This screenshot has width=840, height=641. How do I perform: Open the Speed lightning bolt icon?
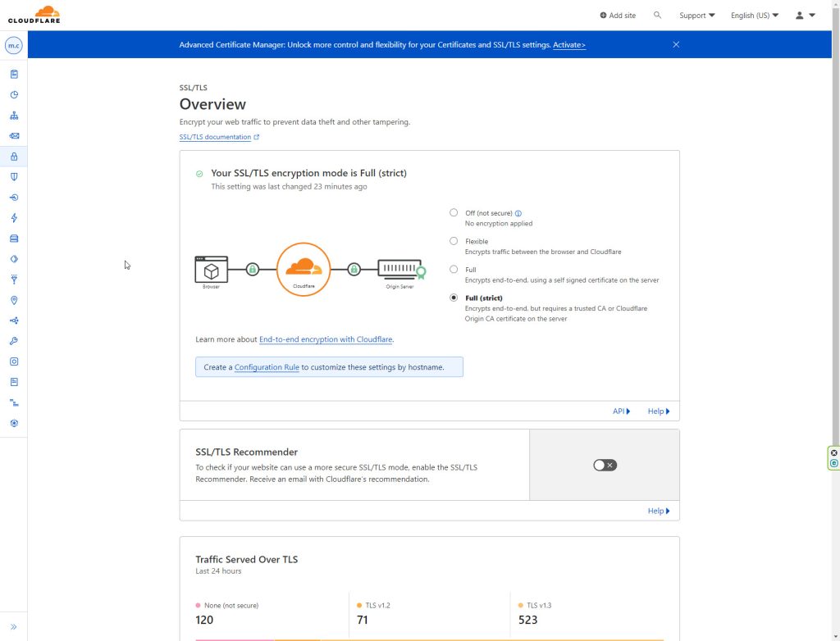(x=14, y=218)
